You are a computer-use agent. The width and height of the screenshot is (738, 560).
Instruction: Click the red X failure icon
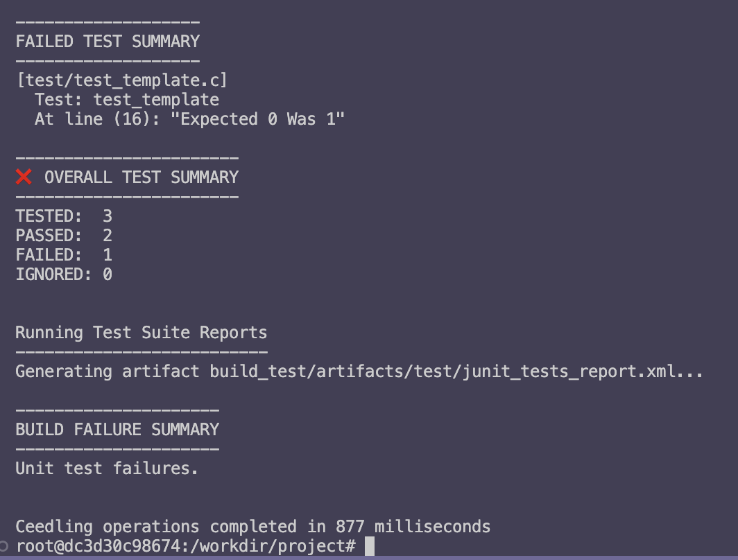(x=24, y=177)
